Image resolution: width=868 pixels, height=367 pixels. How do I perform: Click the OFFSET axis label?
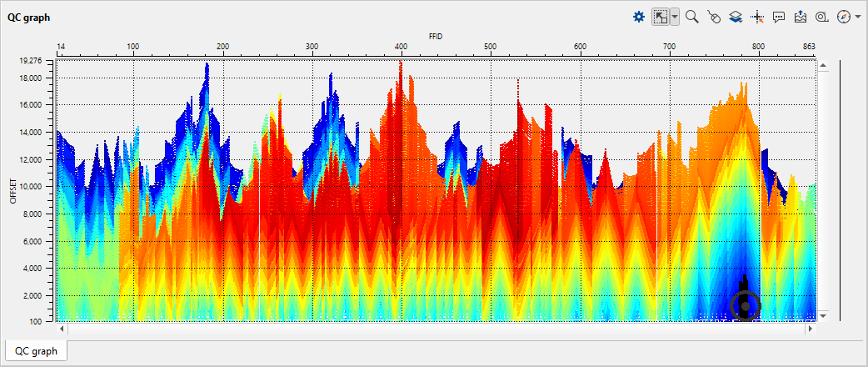click(12, 189)
